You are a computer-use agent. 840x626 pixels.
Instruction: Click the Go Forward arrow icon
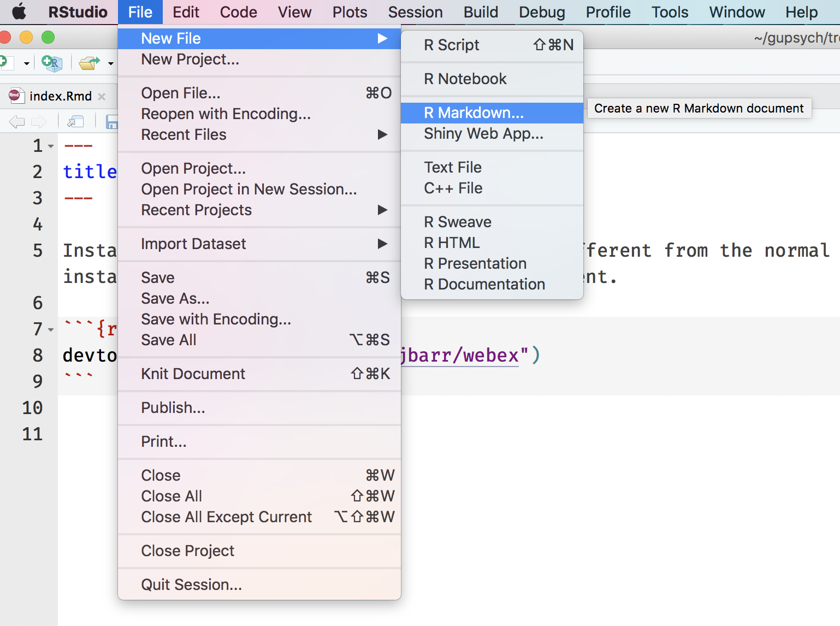coord(38,121)
